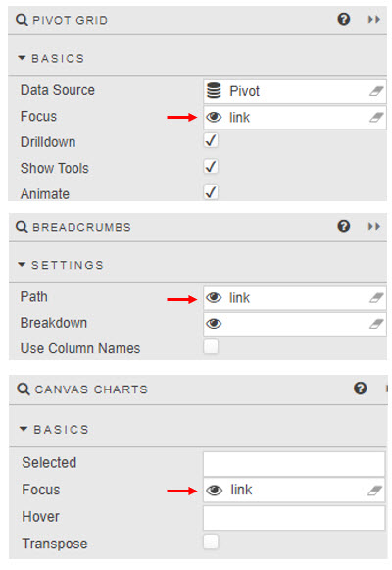Click the Canvas Charts Selected input field
Image resolution: width=392 pixels, height=570 pixels.
[294, 464]
